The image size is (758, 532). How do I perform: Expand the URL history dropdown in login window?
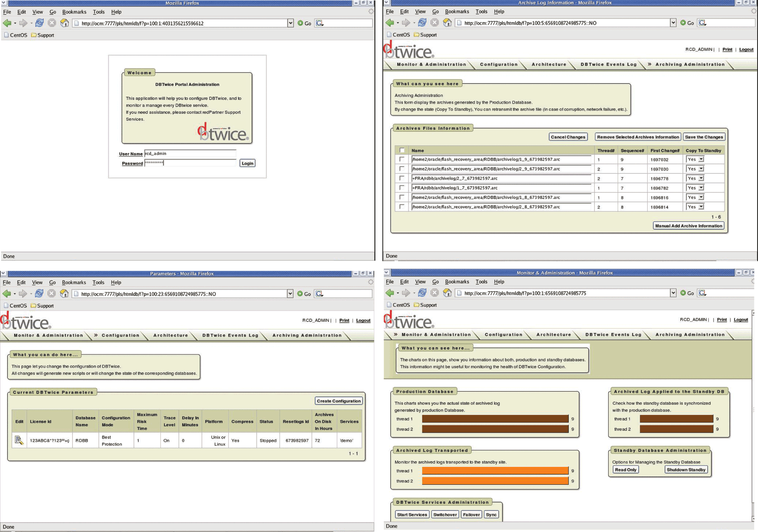[x=290, y=23]
